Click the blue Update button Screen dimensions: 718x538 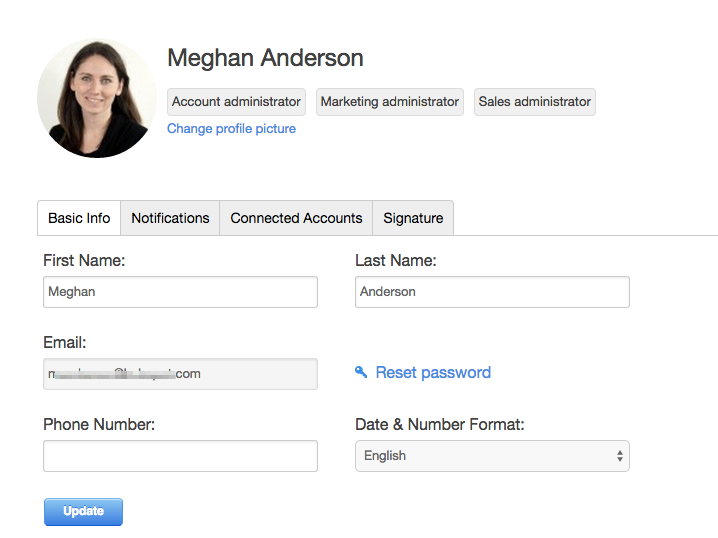(83, 511)
